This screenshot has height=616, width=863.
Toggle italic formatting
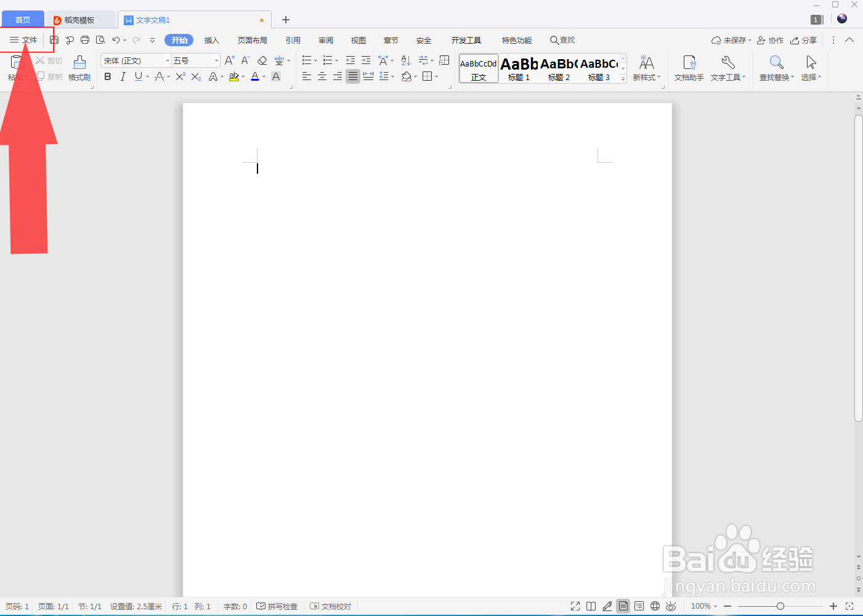point(123,76)
